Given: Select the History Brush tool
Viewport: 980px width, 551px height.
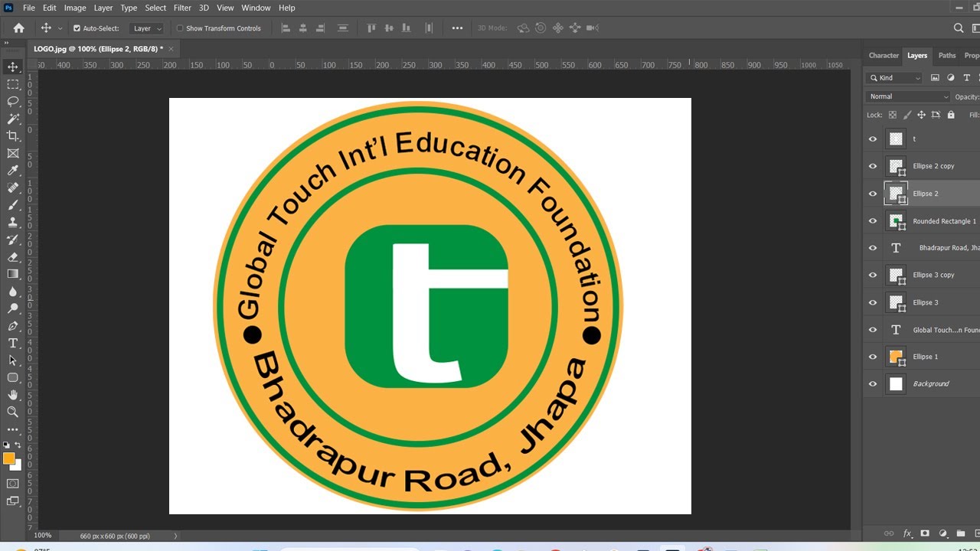Looking at the screenshot, I should [13, 240].
